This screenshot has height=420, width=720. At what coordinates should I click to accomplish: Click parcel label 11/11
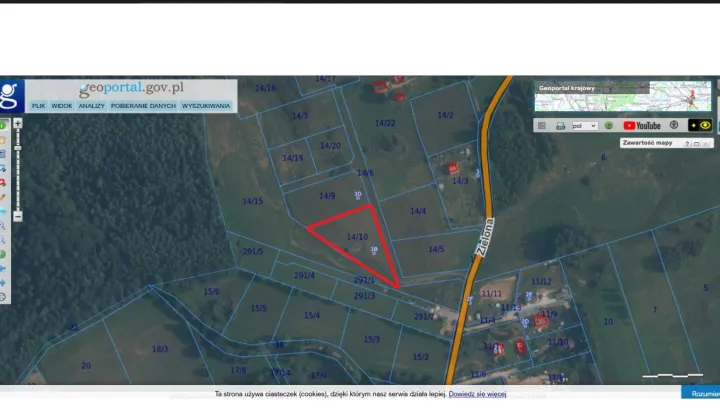(x=491, y=293)
